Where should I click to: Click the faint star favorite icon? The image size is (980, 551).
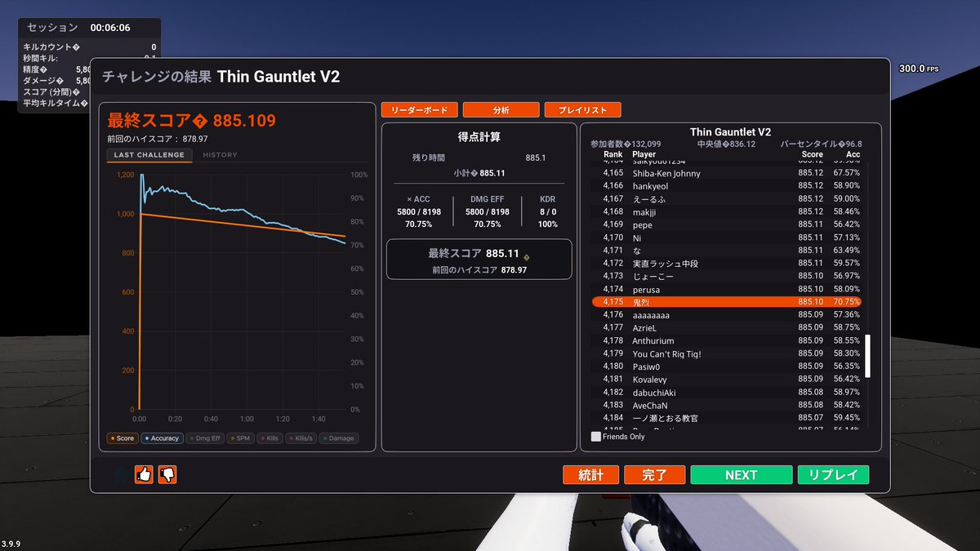tap(119, 474)
